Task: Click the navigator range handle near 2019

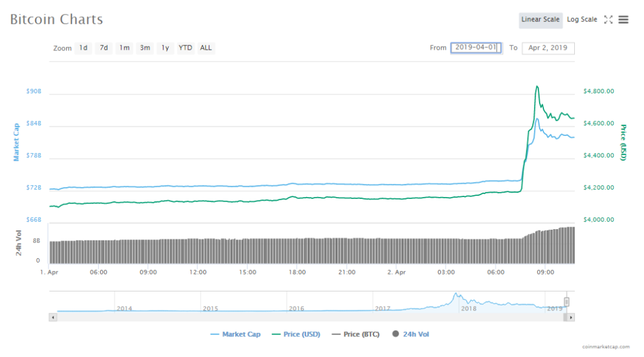Action: (566, 302)
